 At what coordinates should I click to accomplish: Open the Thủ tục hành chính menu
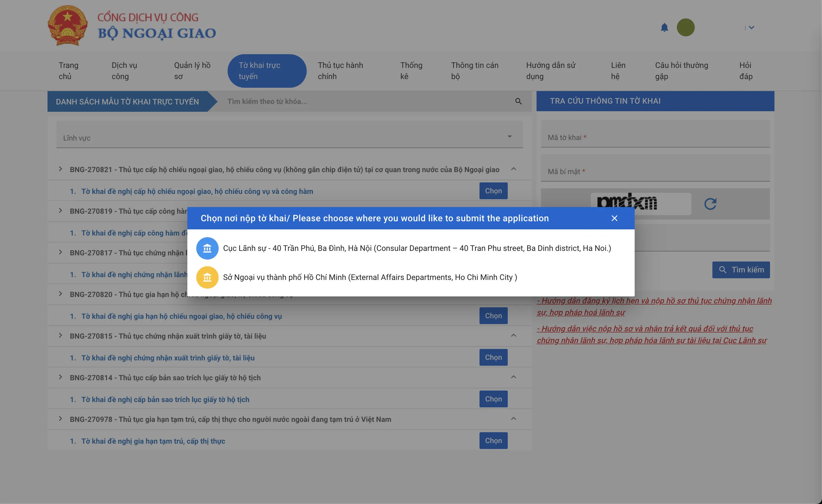340,71
